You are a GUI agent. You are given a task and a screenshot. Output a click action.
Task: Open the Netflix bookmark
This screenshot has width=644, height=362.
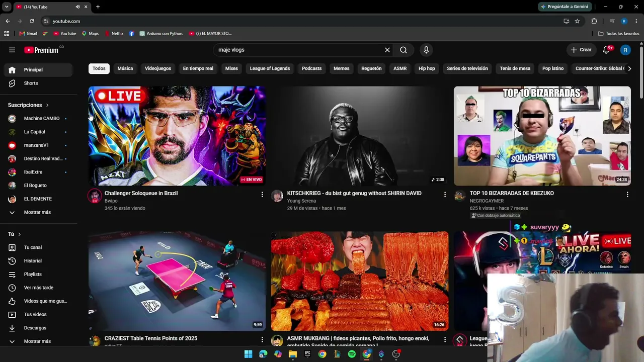click(x=114, y=34)
